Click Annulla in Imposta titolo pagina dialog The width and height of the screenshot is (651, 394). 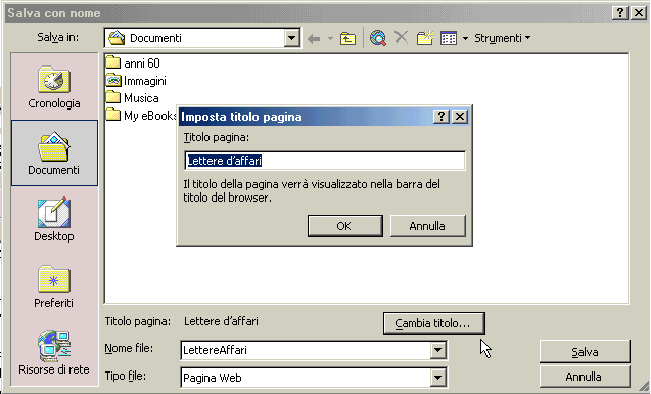tap(427, 226)
